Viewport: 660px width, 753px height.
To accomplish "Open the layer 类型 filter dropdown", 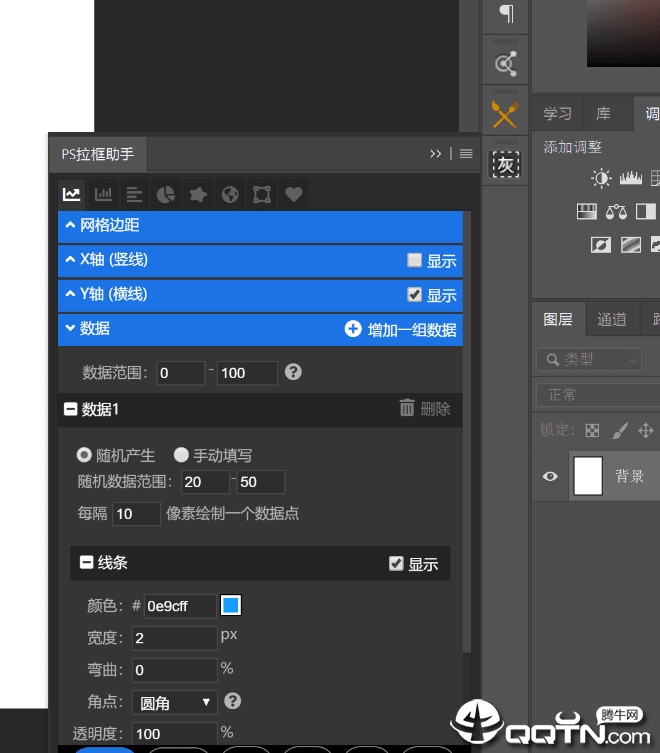I will 589,359.
